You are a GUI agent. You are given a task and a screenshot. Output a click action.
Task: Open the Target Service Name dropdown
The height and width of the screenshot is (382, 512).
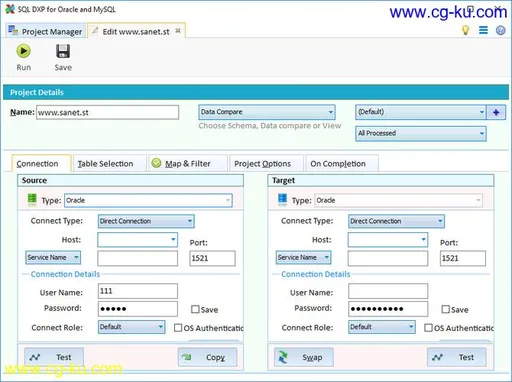(x=303, y=257)
